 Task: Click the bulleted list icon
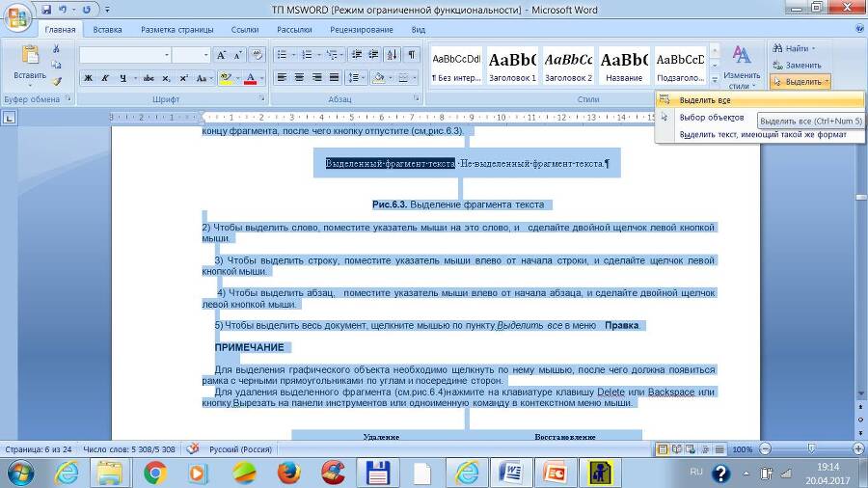(283, 55)
